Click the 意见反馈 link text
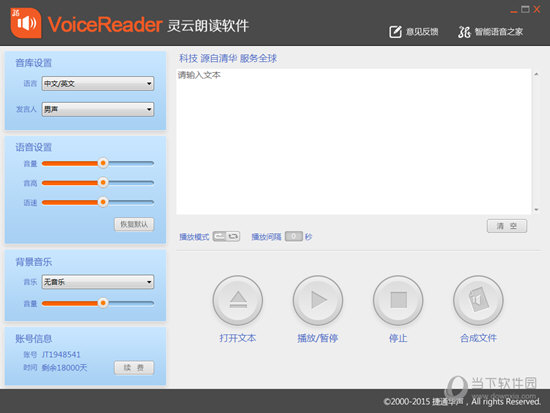 point(422,32)
